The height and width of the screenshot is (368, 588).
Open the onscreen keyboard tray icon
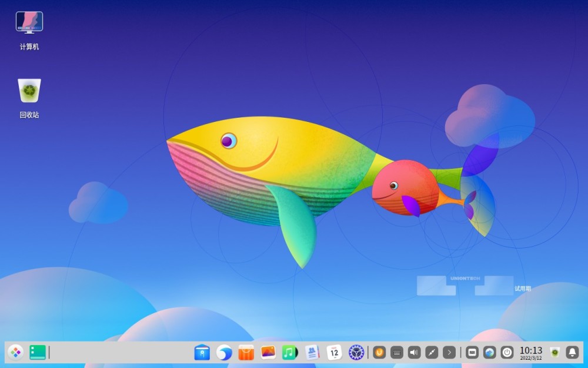tap(397, 352)
